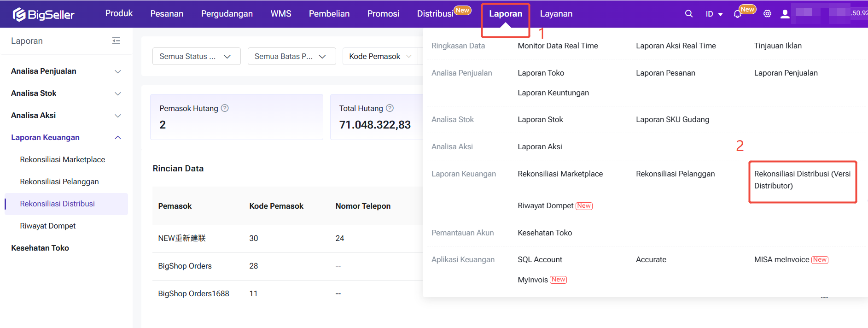Viewport: 868px width, 328px height.
Task: Click the user profile avatar icon
Action: 785,14
